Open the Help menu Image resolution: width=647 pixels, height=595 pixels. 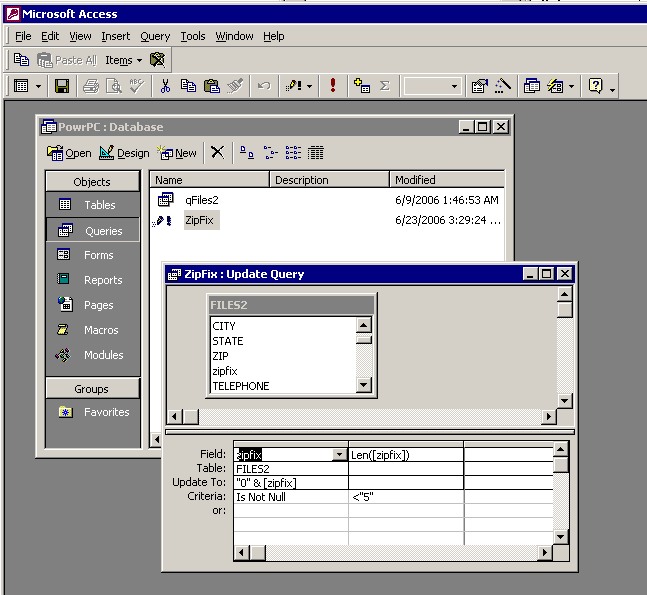tap(274, 36)
